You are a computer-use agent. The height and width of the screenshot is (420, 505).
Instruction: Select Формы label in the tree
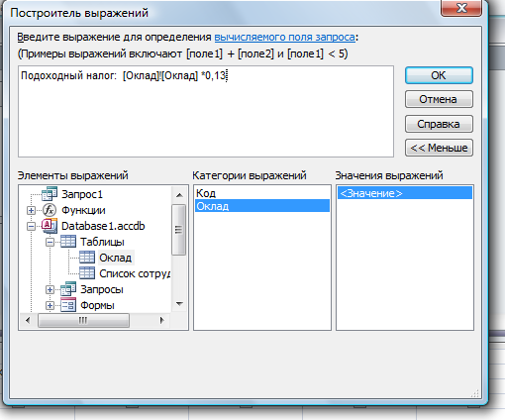[97, 305]
